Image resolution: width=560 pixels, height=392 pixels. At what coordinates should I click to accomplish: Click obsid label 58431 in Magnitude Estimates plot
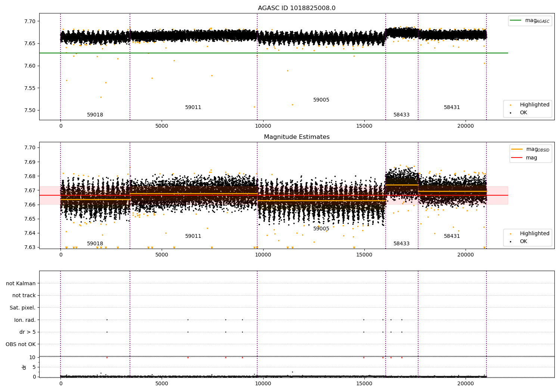[452, 236]
